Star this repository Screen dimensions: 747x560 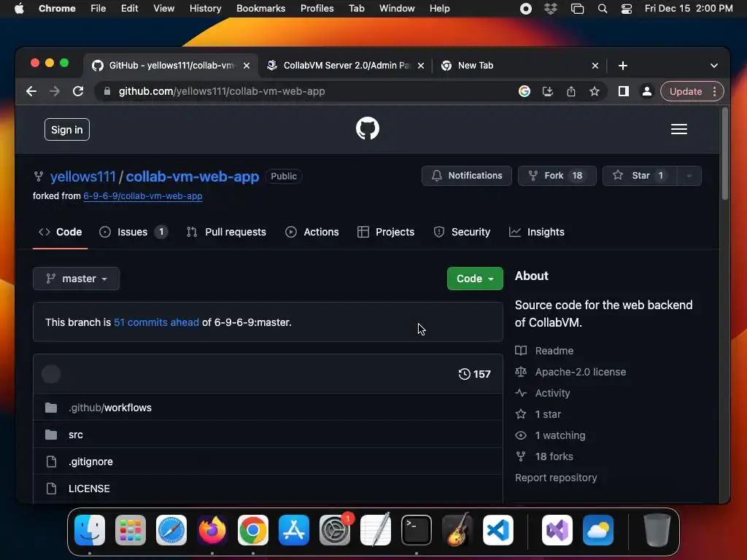640,176
